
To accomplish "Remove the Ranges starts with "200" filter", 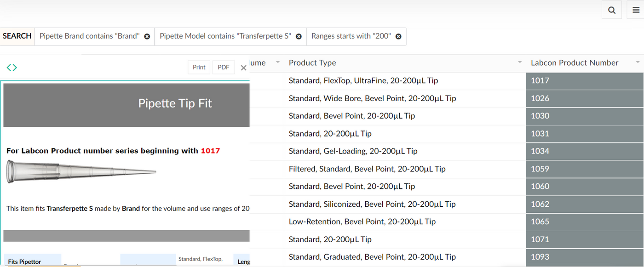I will tap(398, 36).
